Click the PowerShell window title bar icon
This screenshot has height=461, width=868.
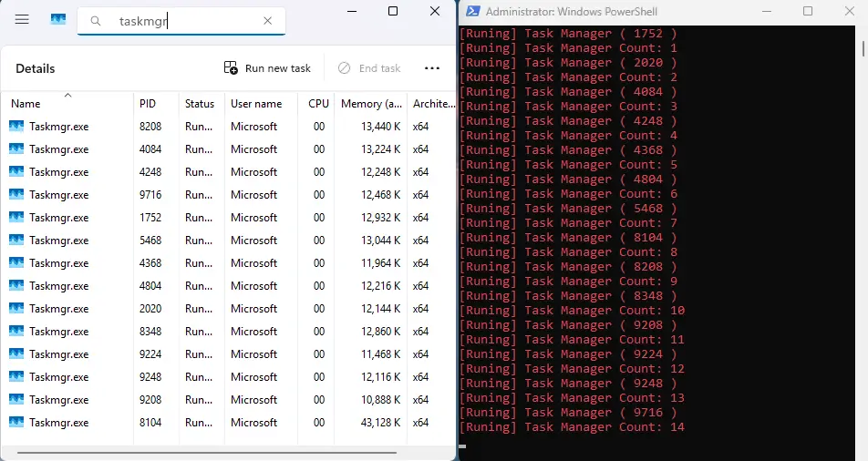point(472,11)
